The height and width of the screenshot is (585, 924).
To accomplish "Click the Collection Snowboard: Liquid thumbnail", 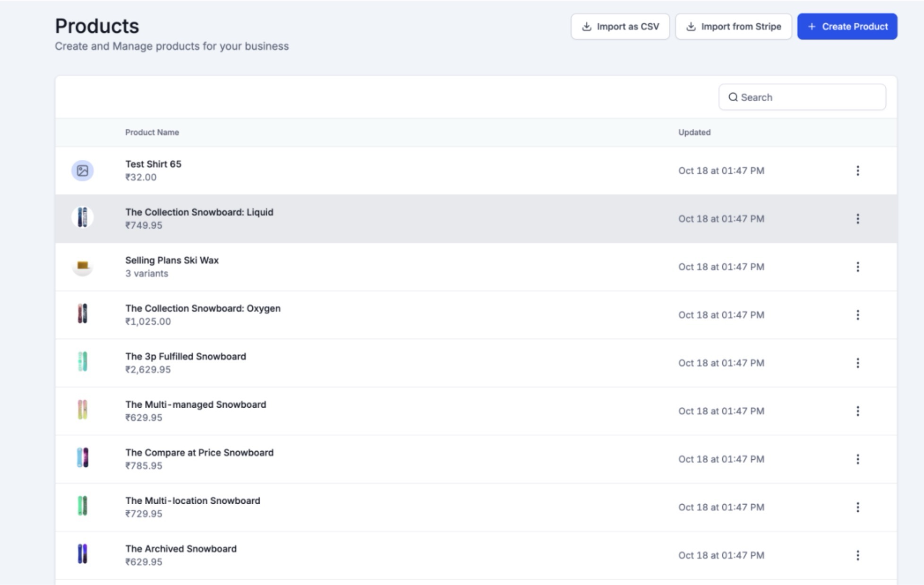I will point(83,218).
